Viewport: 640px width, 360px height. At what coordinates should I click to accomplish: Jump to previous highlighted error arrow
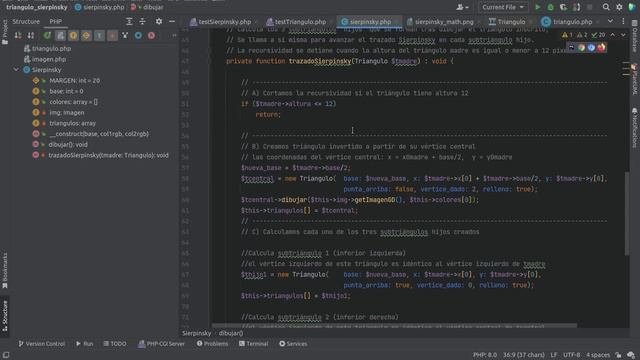613,35
